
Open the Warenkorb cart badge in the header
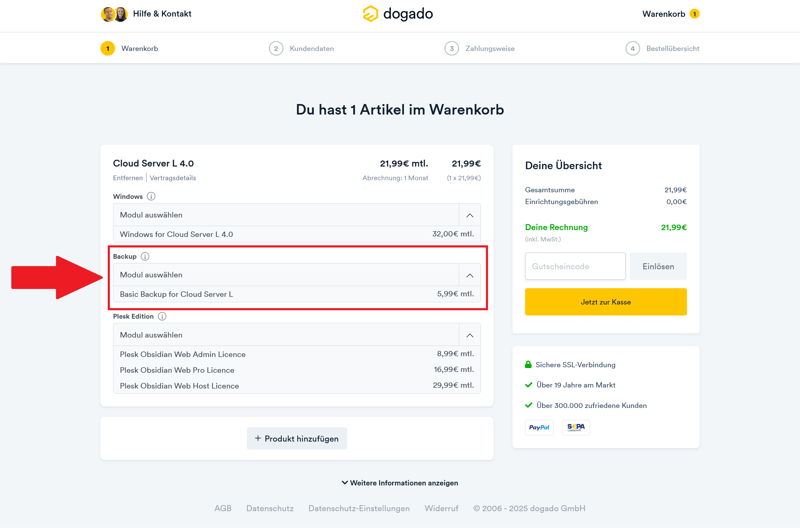[694, 14]
